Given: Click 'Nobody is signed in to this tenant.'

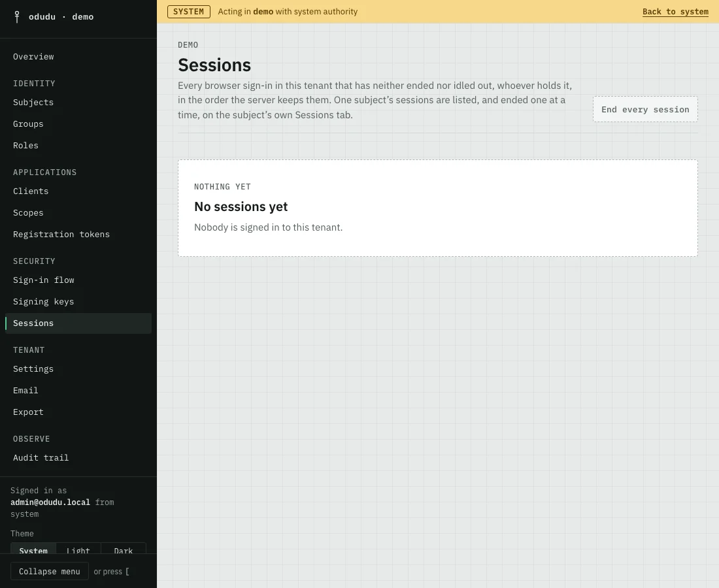Looking at the screenshot, I should (268, 228).
